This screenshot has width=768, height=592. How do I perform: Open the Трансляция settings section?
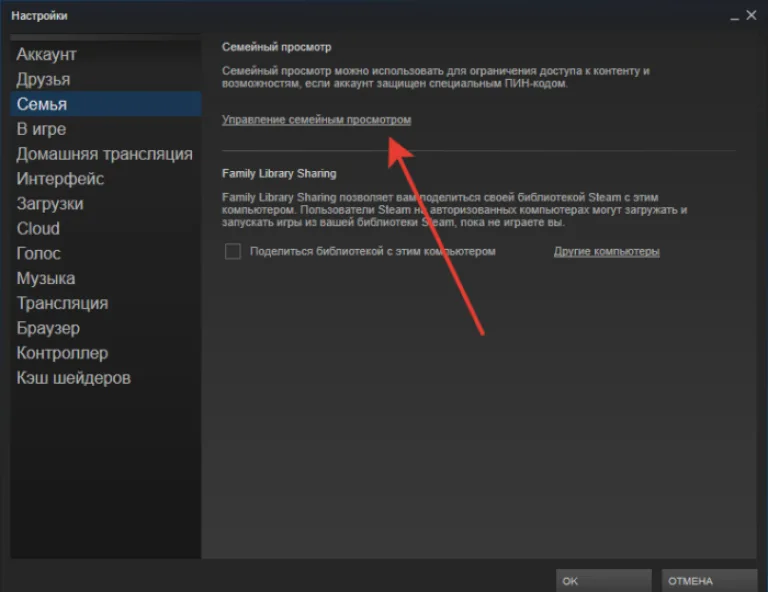click(x=62, y=304)
